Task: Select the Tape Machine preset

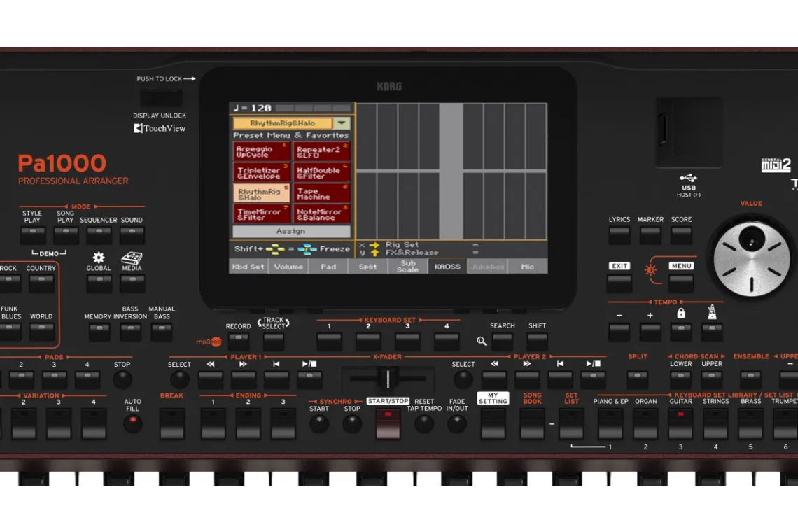Action: pos(321,193)
